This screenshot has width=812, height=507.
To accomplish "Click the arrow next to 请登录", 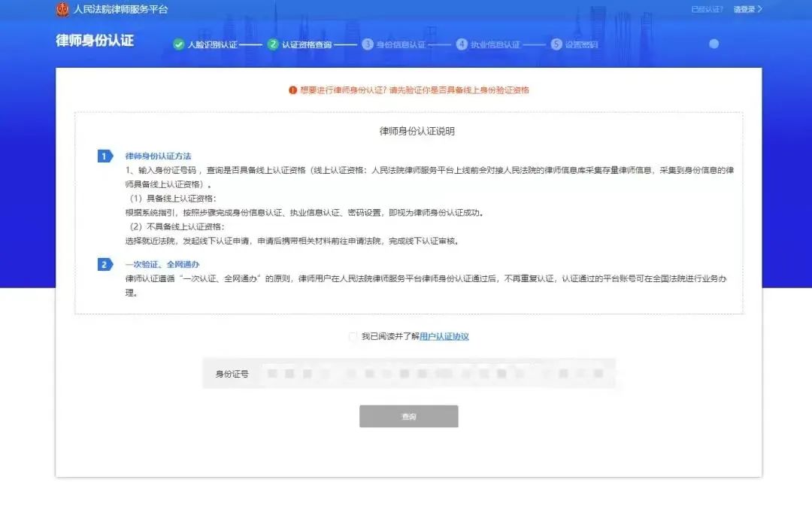I will tap(759, 10).
